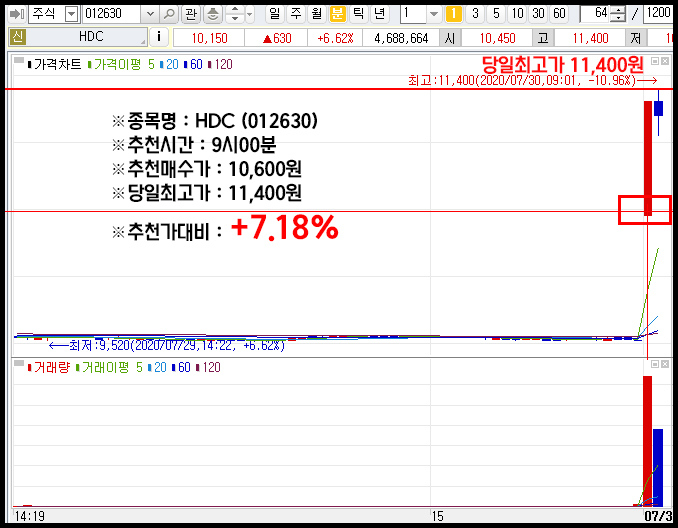
Task: Select the 1-minute interval button
Action: click(454, 14)
